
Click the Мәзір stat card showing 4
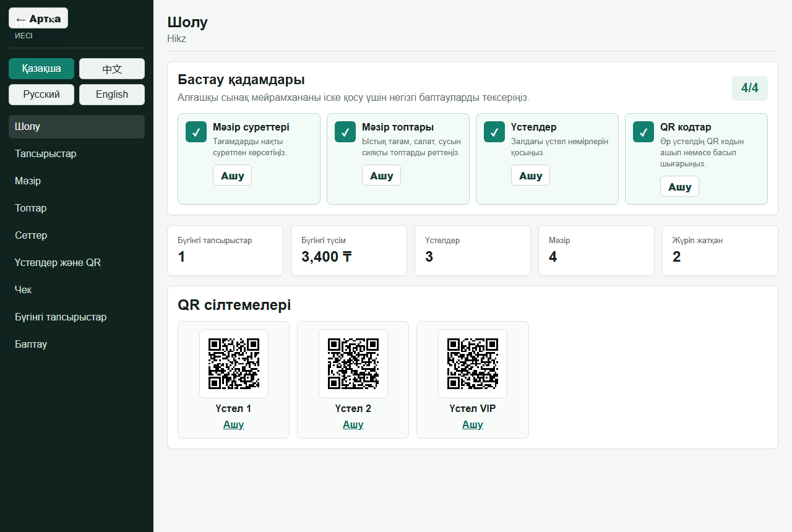tap(596, 251)
